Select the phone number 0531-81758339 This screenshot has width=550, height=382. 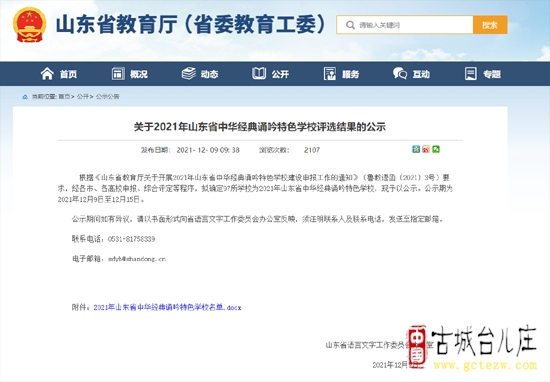[x=132, y=239]
